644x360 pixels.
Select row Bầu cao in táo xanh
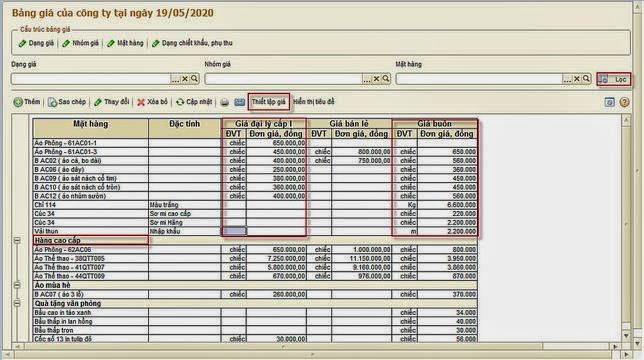pyautogui.click(x=255, y=312)
